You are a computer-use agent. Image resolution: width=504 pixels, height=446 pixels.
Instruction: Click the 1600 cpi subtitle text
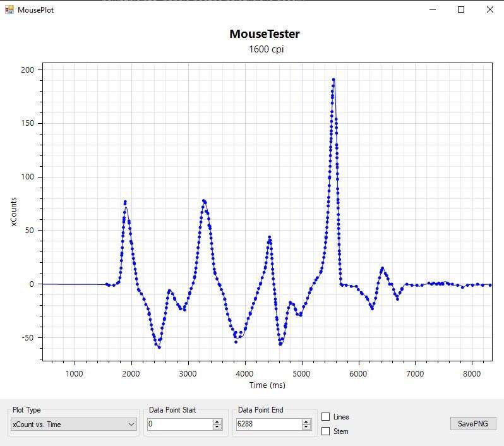266,49
